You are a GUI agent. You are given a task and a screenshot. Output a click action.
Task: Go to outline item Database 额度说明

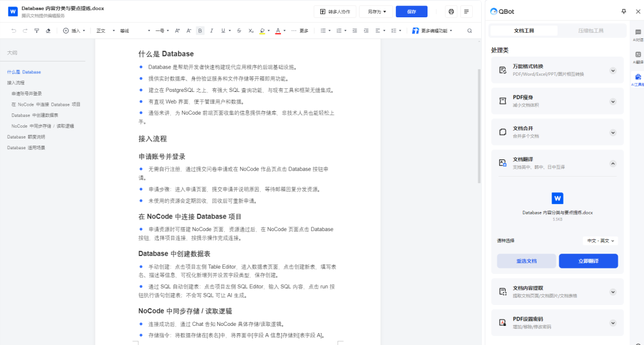pyautogui.click(x=26, y=137)
